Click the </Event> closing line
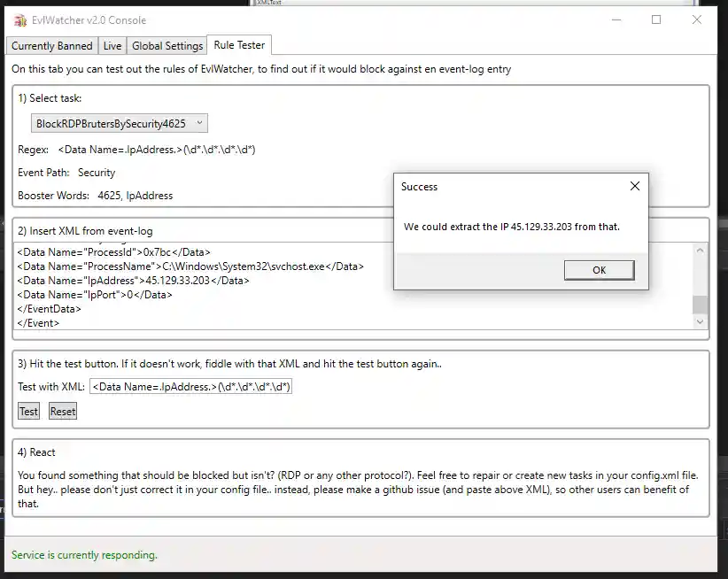Screen dimensions: 728x579 coord(38,323)
